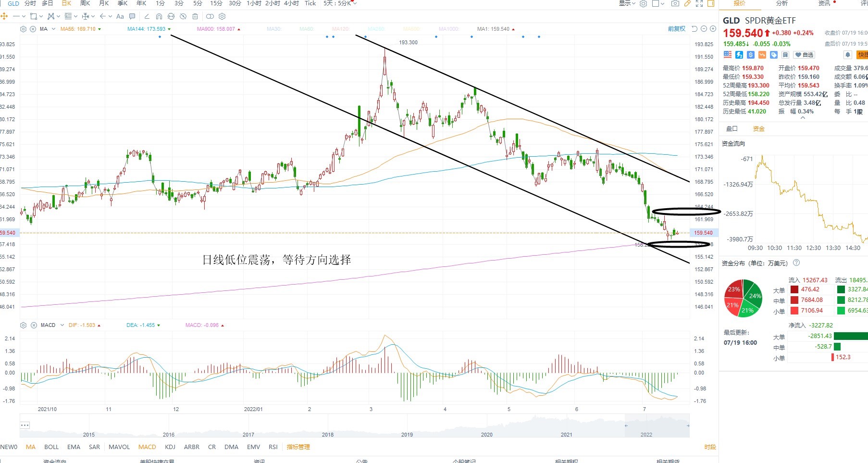Reset chart zoom with undo arrow

[x=694, y=29]
